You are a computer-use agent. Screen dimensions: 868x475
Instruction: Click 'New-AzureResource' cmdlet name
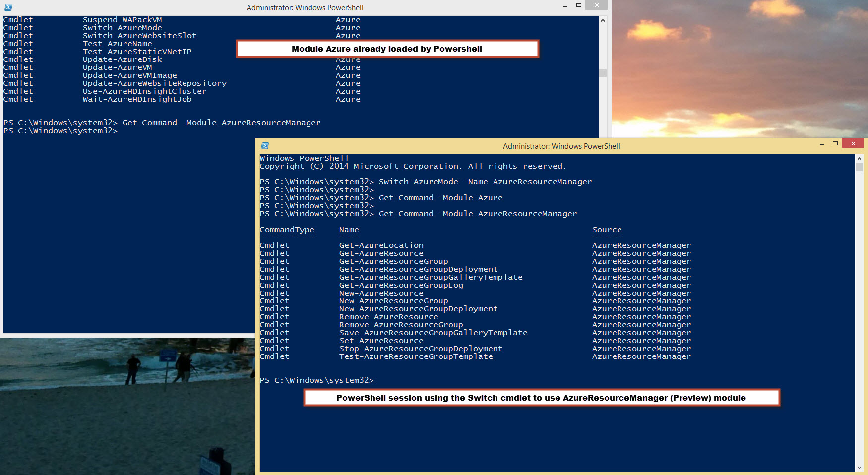(381, 293)
